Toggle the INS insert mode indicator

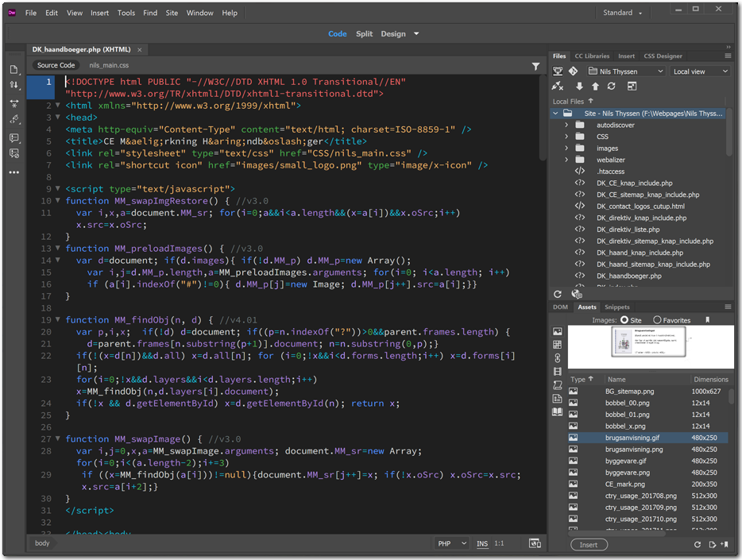tap(482, 543)
